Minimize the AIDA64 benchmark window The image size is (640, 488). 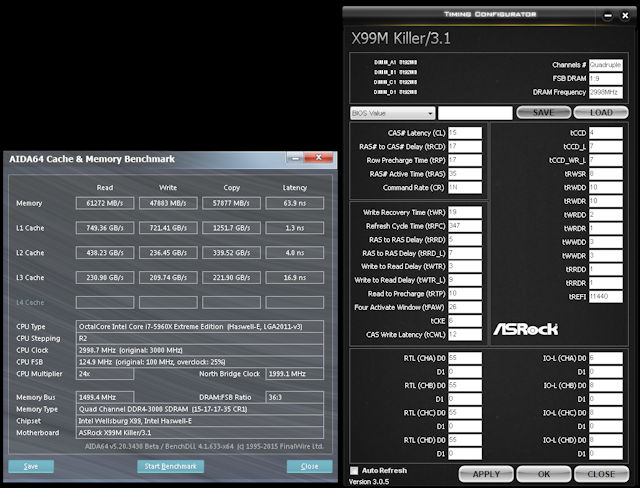tap(295, 158)
